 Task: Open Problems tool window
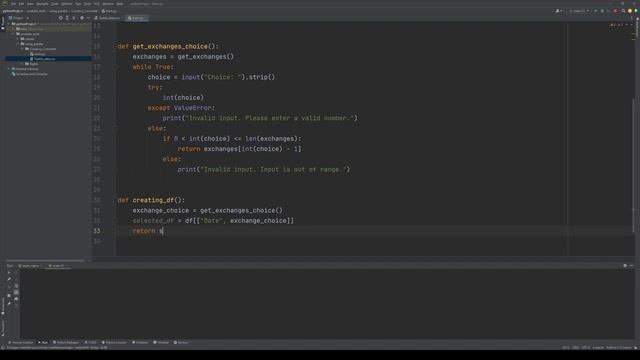click(140, 342)
